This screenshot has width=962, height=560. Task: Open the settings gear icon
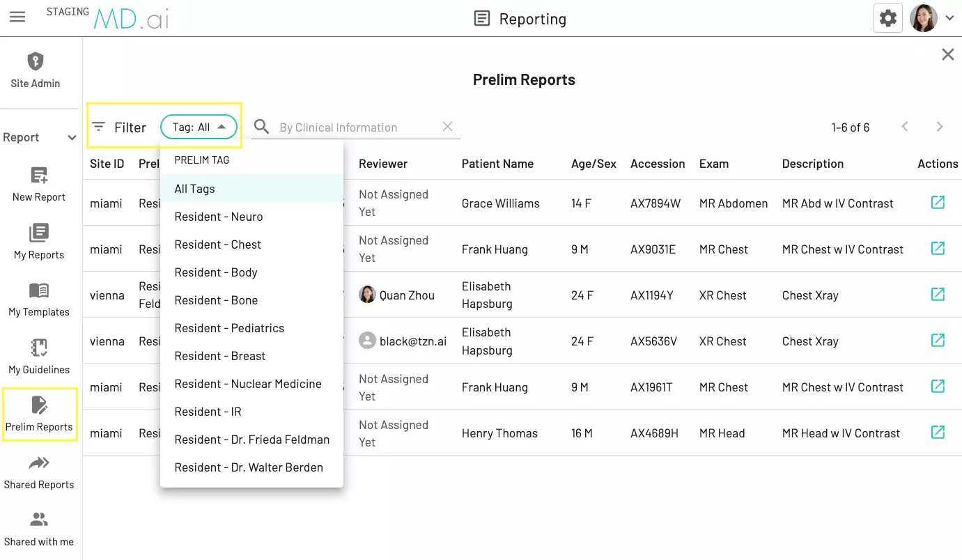[x=887, y=18]
